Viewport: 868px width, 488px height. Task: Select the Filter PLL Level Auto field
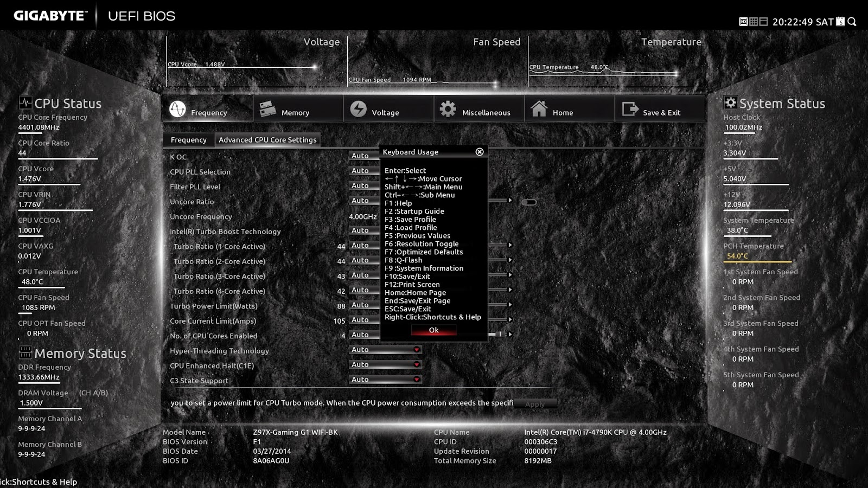pyautogui.click(x=364, y=185)
